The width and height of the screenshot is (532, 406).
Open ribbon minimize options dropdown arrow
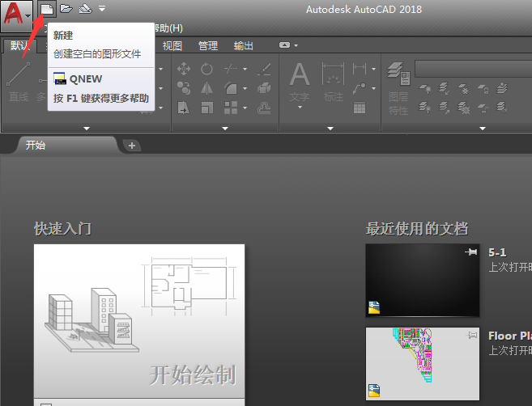[296, 45]
